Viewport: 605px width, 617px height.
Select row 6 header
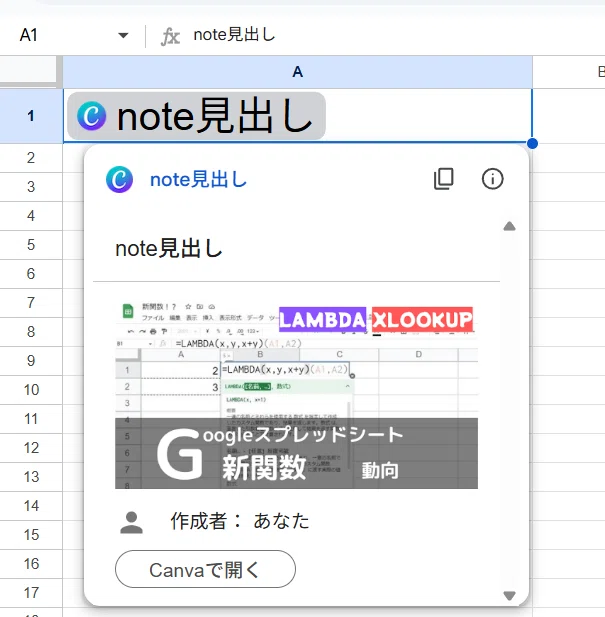coord(31,273)
